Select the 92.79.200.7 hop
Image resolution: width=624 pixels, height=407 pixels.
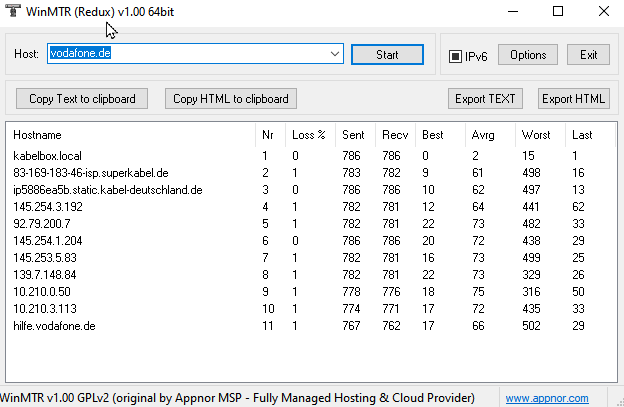(x=311, y=224)
